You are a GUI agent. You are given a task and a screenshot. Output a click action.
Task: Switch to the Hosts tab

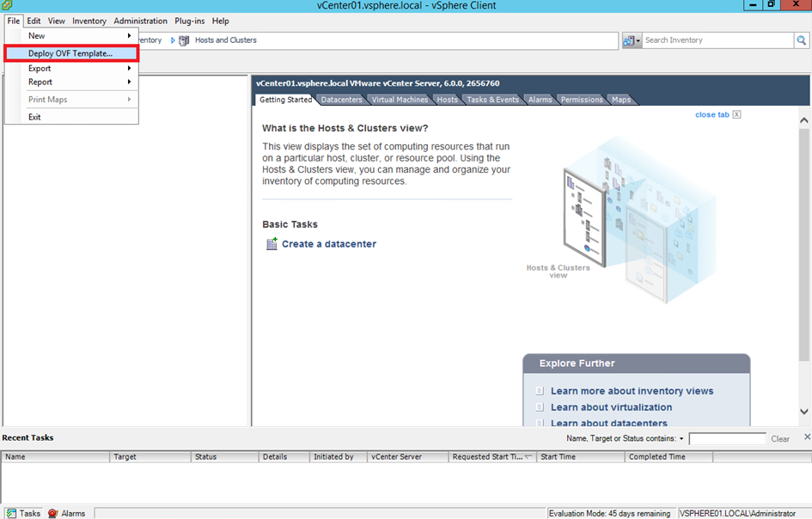click(447, 100)
